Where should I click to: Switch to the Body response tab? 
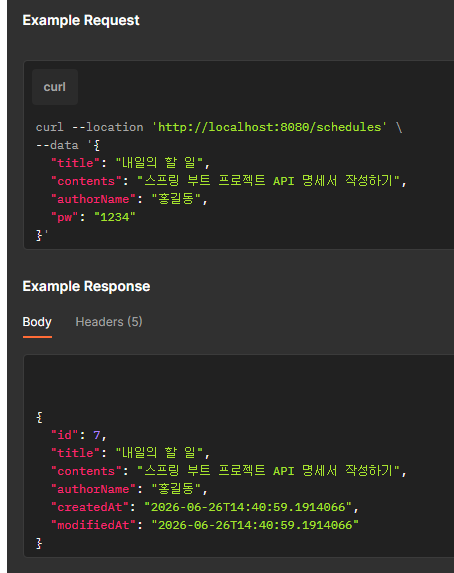pos(37,322)
